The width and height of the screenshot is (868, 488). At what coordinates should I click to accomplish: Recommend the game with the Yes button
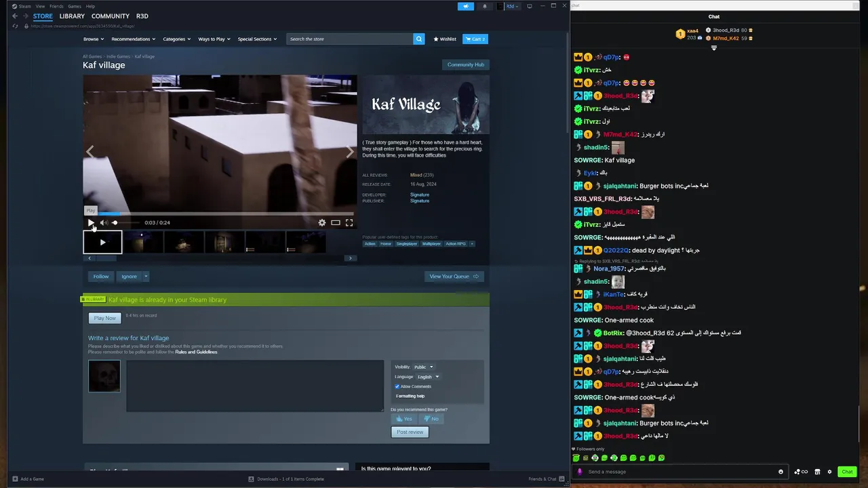click(x=404, y=419)
